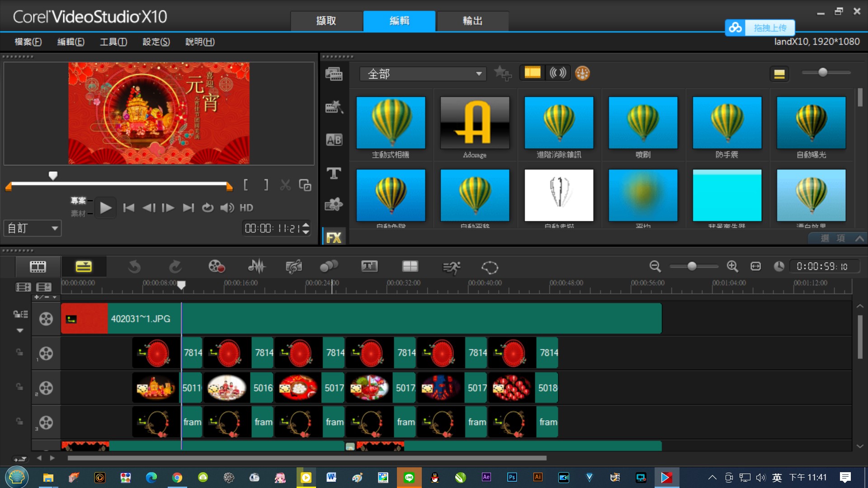Select the FX Filter library icon

pyautogui.click(x=334, y=237)
